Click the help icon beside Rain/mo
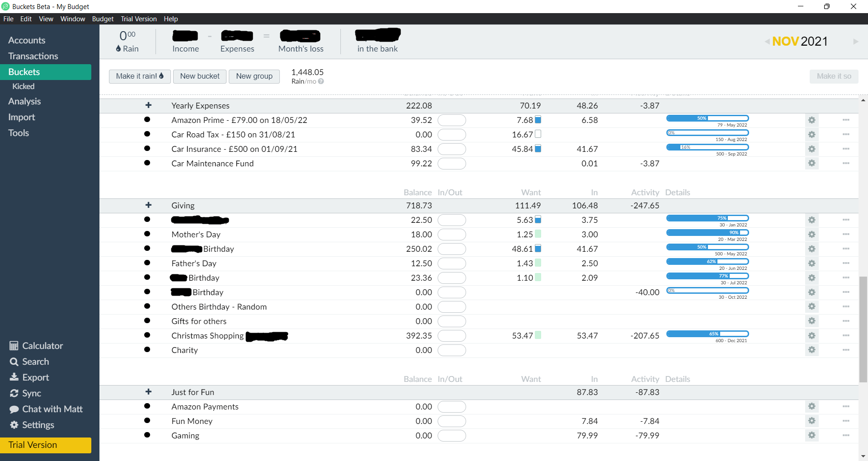Image resolution: width=868 pixels, height=461 pixels. click(x=321, y=82)
